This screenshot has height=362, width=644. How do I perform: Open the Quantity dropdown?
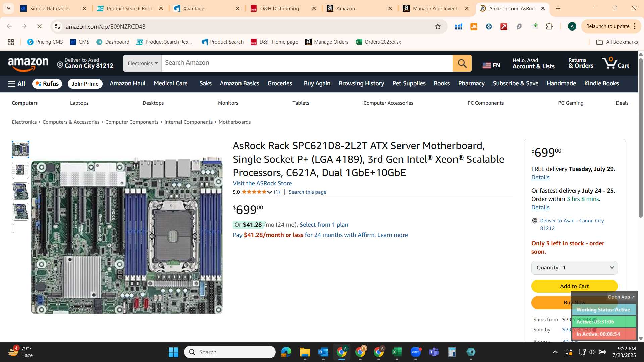(574, 267)
